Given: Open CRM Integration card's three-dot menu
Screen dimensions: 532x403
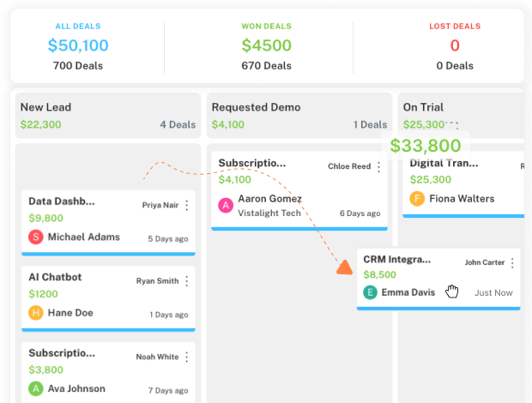Looking at the screenshot, I should click(512, 263).
